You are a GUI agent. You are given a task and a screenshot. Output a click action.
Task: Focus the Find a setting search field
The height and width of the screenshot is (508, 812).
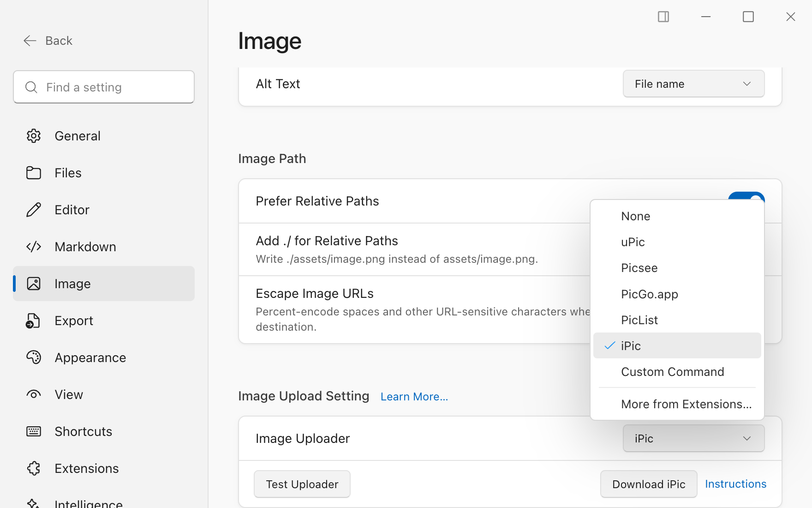click(104, 87)
